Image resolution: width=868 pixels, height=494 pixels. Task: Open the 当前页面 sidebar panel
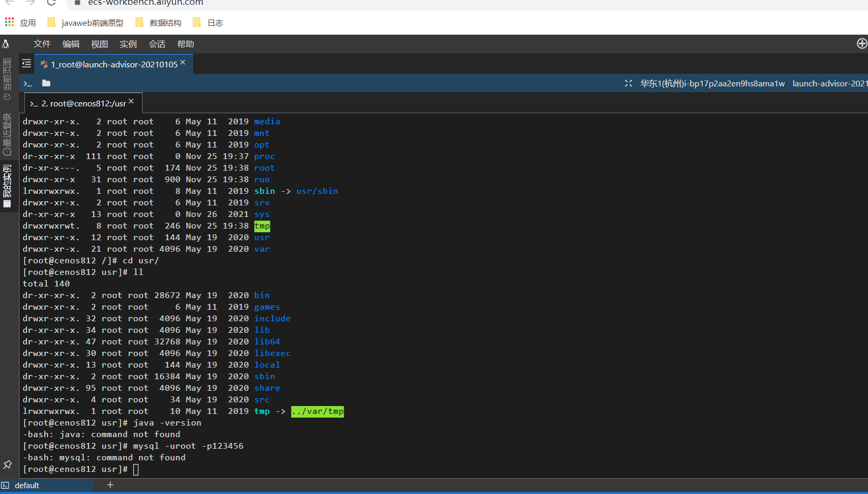[7, 79]
